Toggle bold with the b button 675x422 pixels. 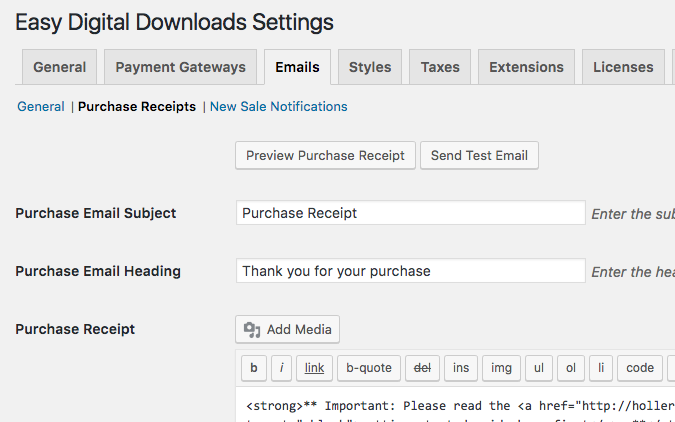coord(254,368)
